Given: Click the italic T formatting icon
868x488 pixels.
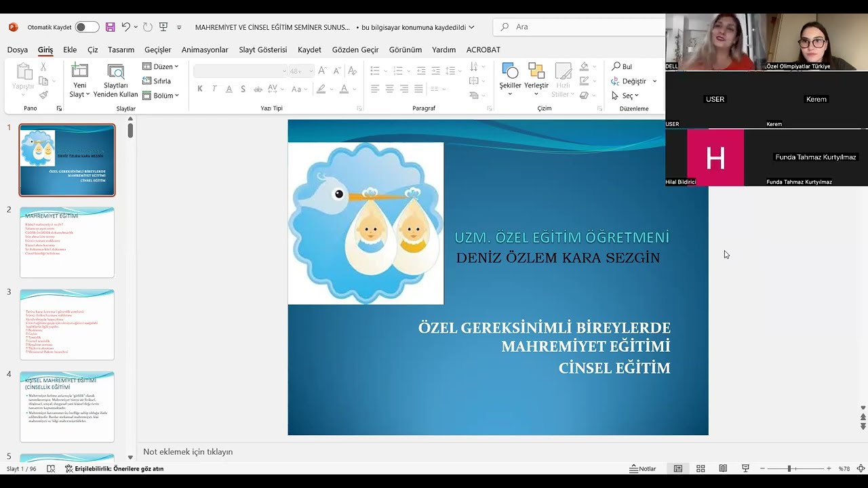Looking at the screenshot, I should 214,89.
